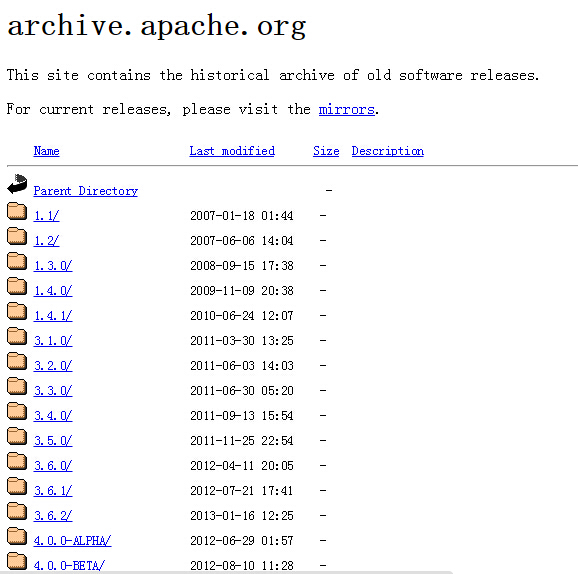Sort listing by Last modified column

pyautogui.click(x=232, y=151)
